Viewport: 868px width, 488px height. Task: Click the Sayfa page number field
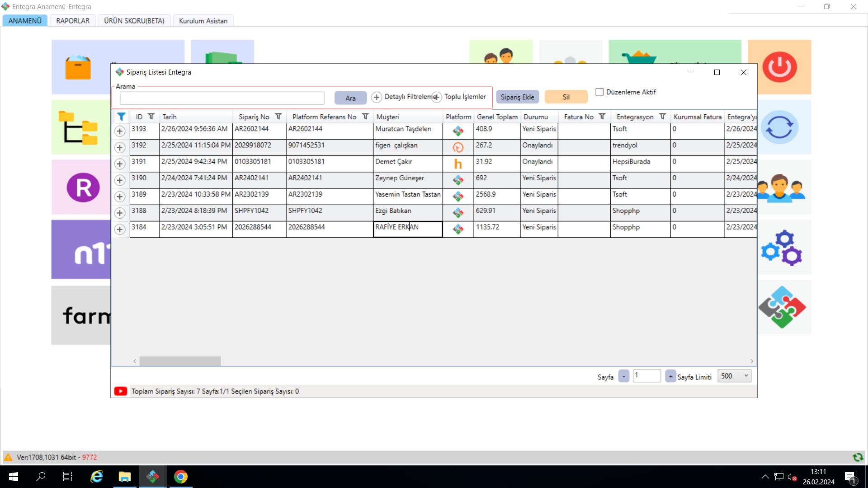click(646, 376)
